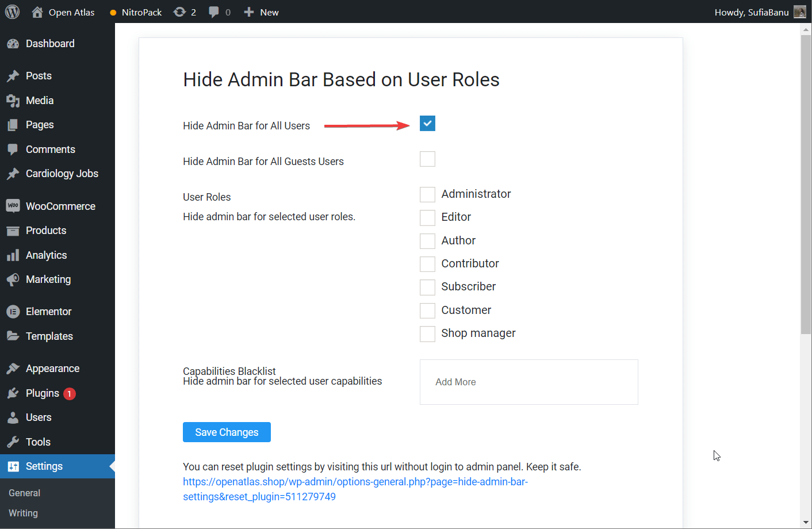Click the Marketing megaphone icon

click(13, 279)
